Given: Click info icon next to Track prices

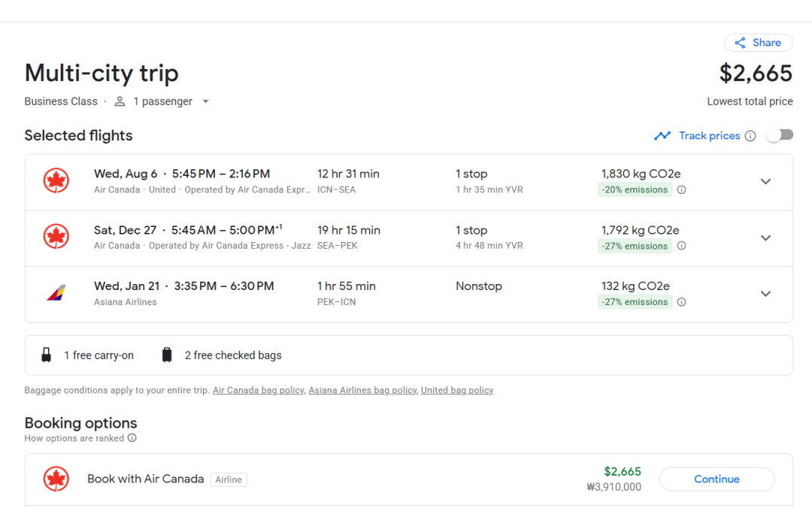Looking at the screenshot, I should [x=750, y=136].
